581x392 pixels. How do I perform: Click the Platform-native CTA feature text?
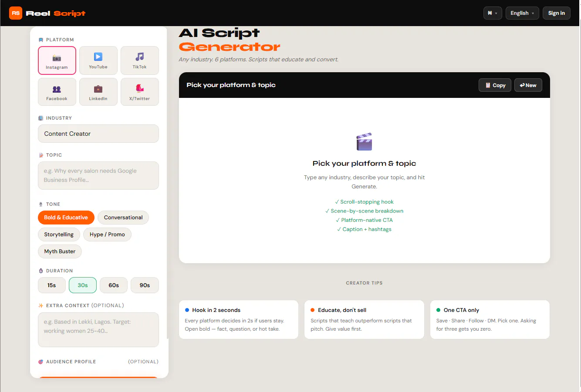tap(364, 220)
